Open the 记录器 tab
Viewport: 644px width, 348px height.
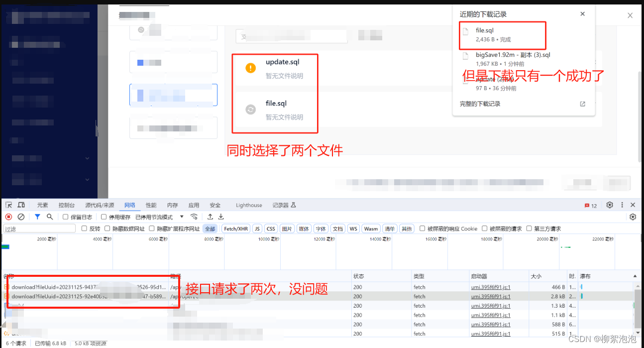point(284,205)
